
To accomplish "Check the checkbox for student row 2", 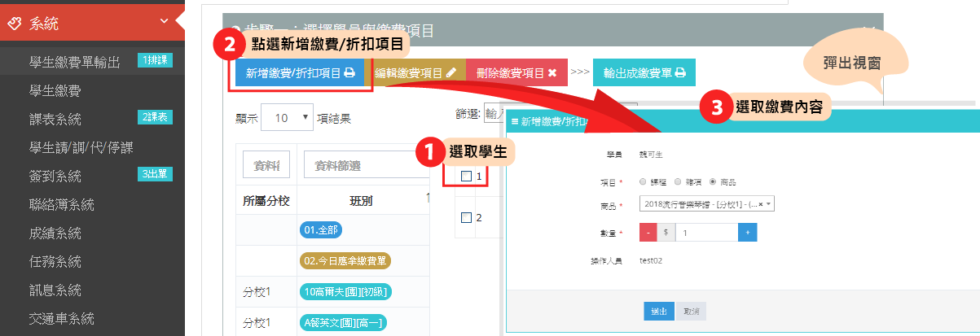I will pos(466,217).
